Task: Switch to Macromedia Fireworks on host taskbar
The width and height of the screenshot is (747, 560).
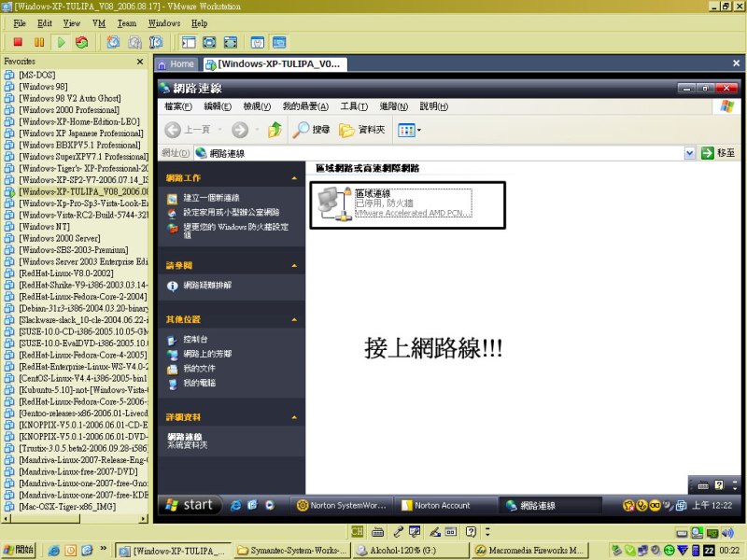Action: pos(530,551)
